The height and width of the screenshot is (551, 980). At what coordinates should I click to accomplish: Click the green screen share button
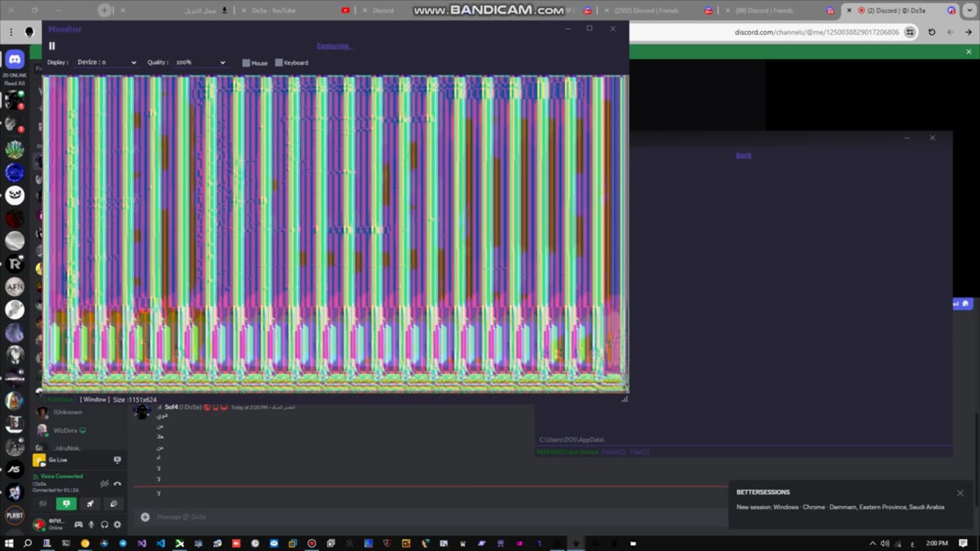67,504
